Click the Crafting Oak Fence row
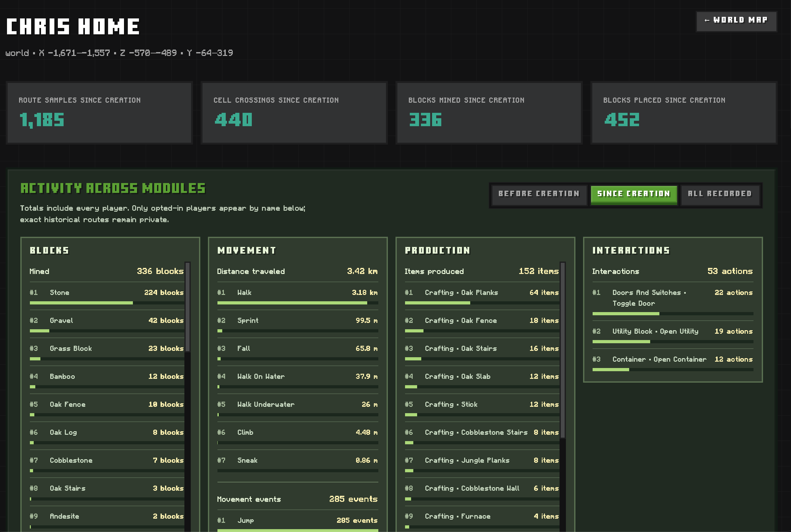The height and width of the screenshot is (532, 791). point(482,324)
